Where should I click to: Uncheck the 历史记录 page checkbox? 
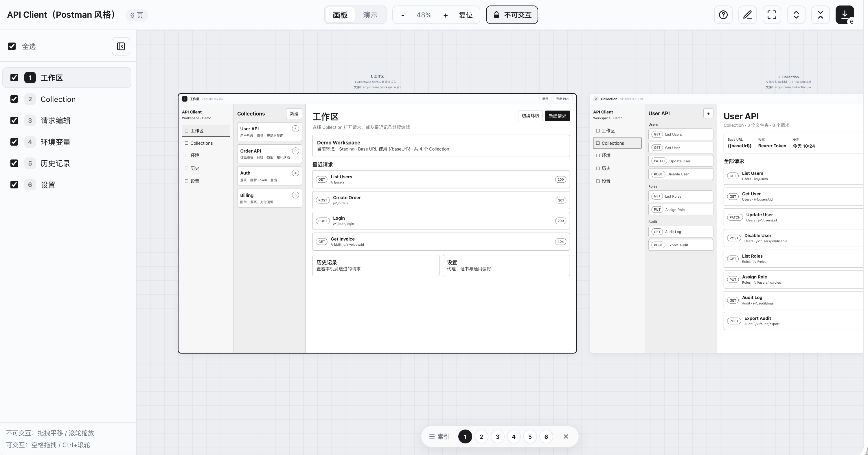click(x=14, y=163)
